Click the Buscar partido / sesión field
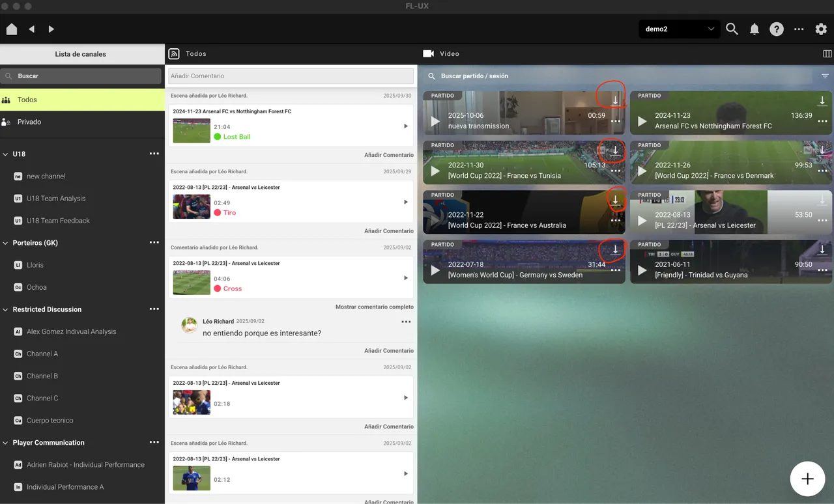 619,76
